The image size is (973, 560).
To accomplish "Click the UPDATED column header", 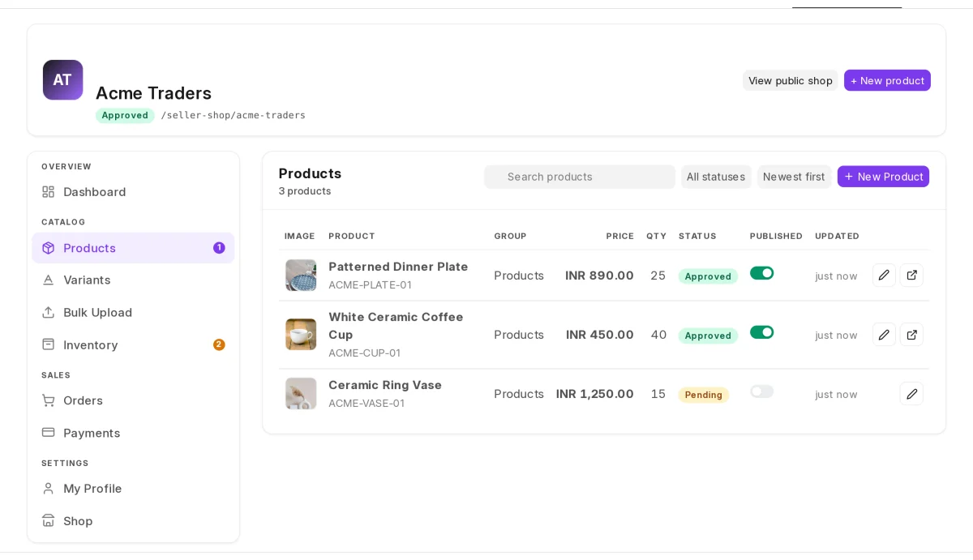I will (x=837, y=236).
